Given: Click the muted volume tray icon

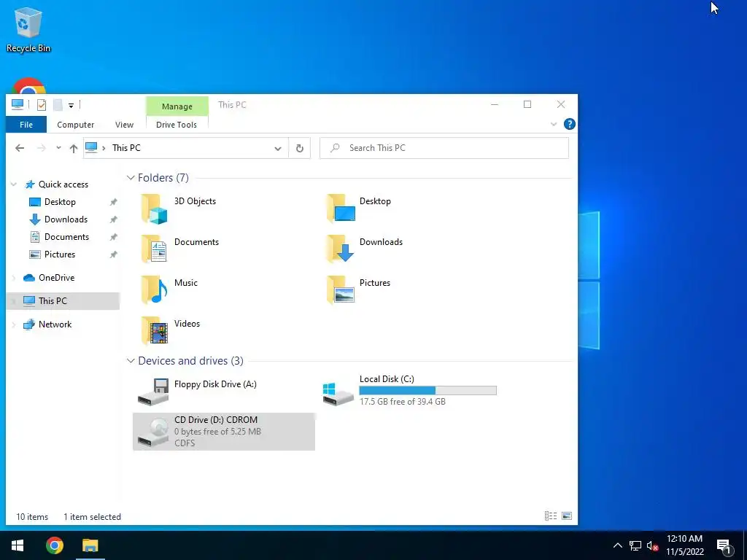Looking at the screenshot, I should 653,545.
